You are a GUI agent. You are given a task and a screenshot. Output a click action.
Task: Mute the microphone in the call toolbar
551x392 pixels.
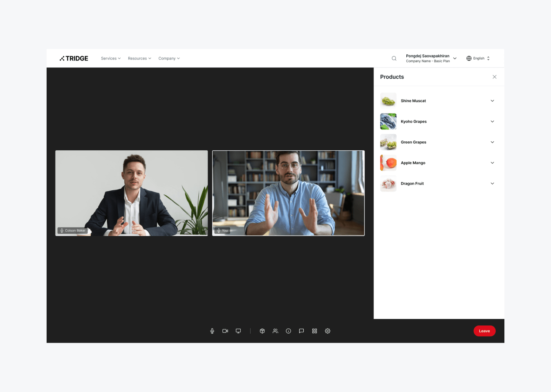(x=212, y=331)
